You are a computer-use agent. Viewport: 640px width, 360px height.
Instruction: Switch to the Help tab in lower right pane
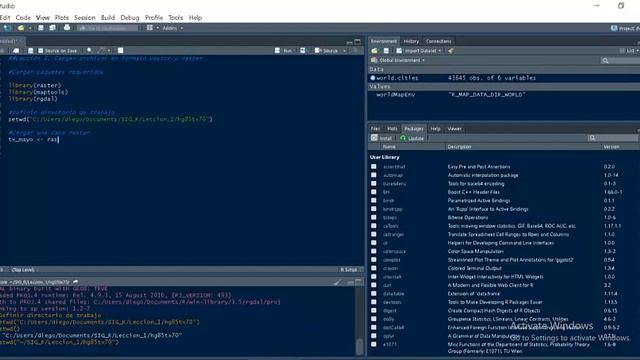point(435,129)
